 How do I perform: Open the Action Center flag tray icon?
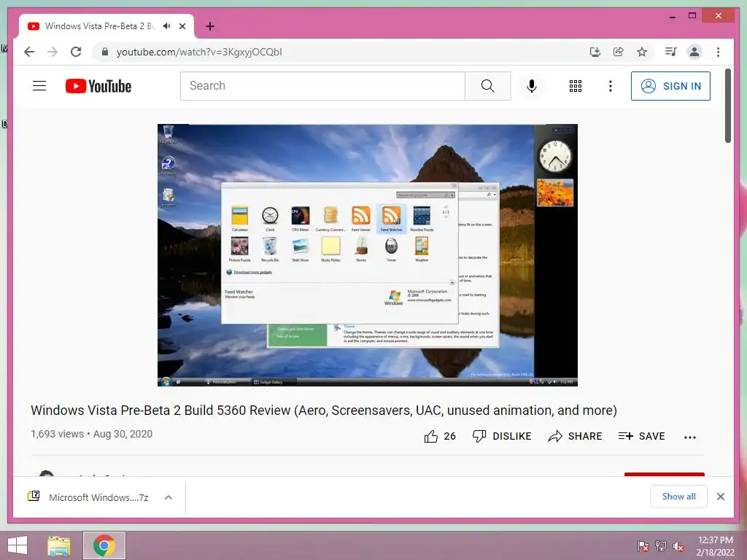pyautogui.click(x=643, y=545)
